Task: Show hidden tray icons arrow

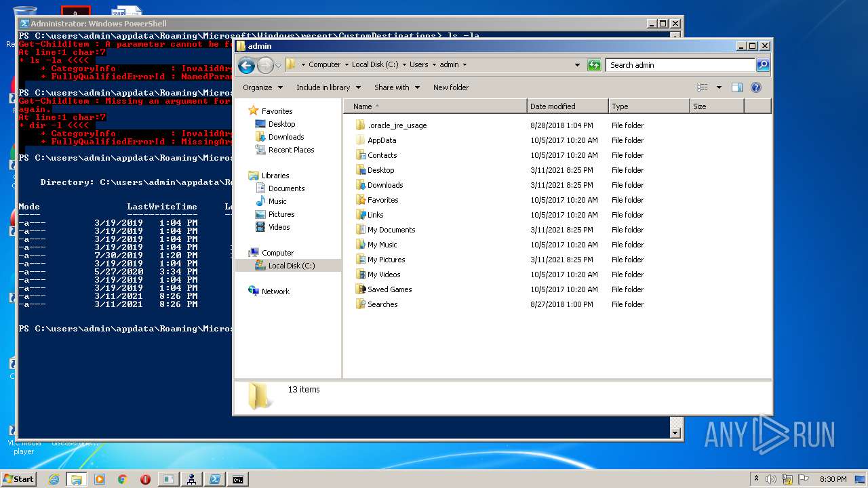Action: pyautogui.click(x=756, y=479)
